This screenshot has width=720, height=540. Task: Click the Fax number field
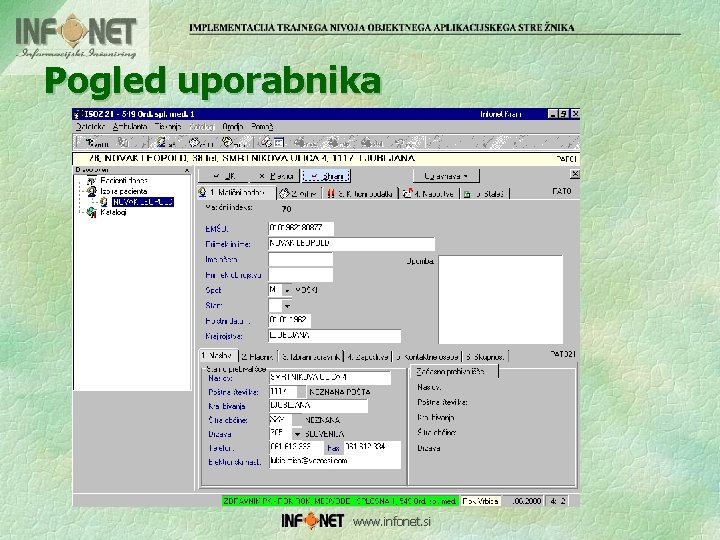[372, 447]
